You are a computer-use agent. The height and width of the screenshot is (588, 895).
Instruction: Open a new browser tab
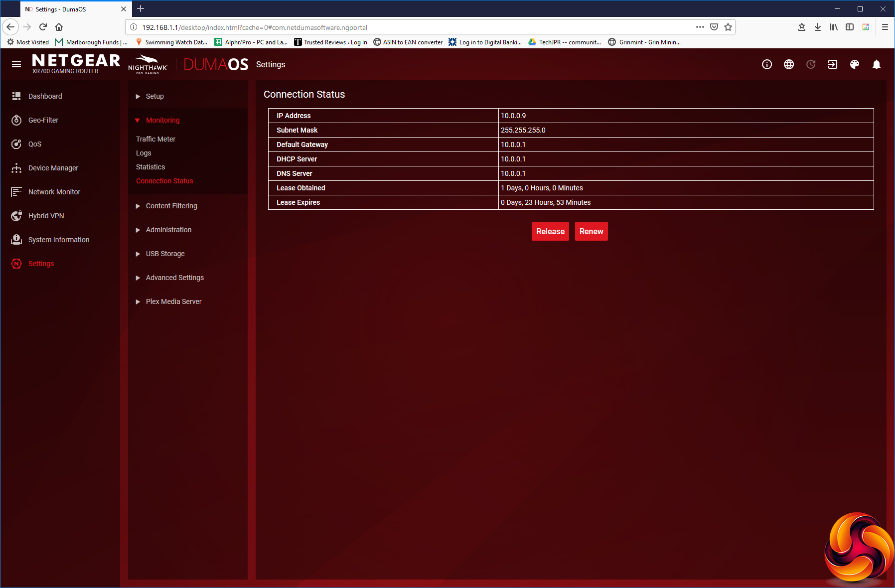tap(141, 8)
